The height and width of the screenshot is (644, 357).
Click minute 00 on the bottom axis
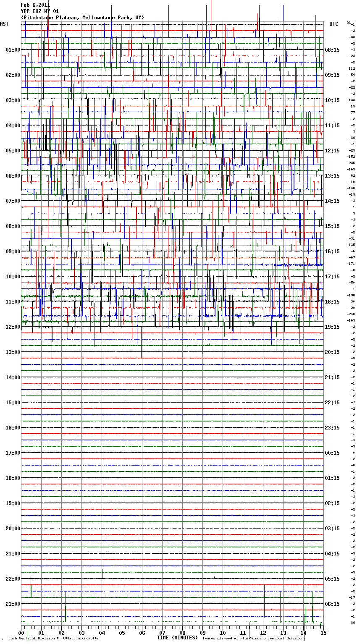click(21, 633)
